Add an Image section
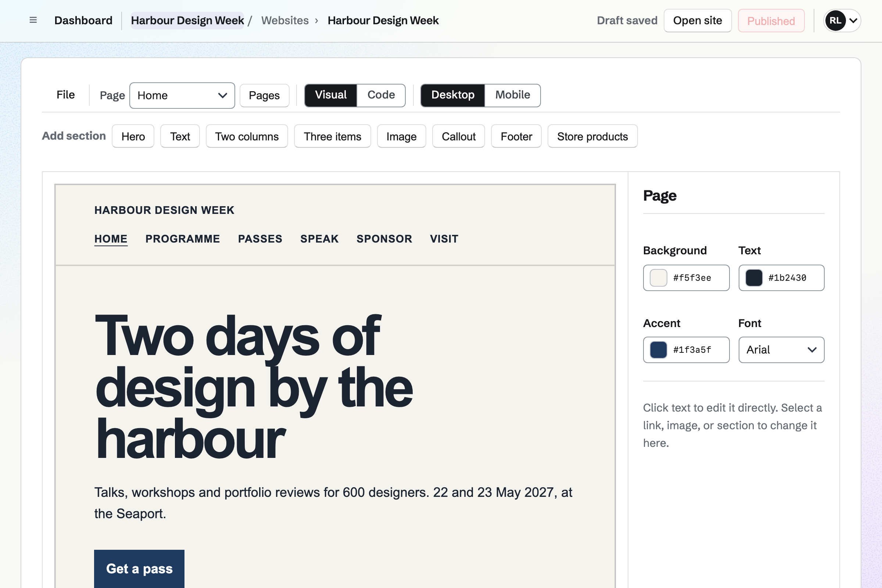The image size is (882, 588). pos(402,136)
